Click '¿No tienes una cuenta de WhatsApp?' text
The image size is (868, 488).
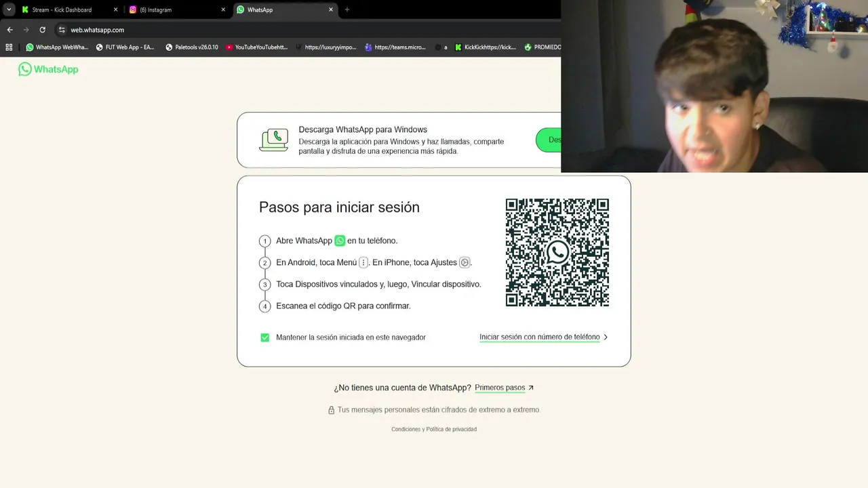402,388
